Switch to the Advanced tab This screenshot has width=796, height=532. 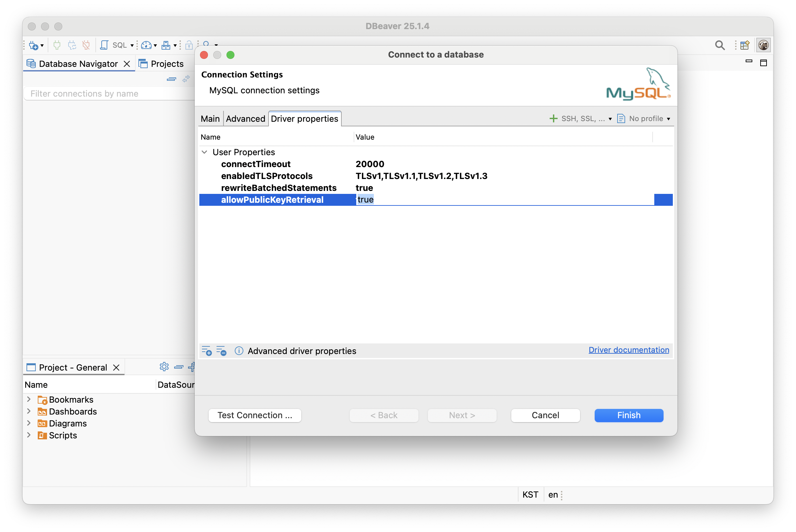[246, 119]
